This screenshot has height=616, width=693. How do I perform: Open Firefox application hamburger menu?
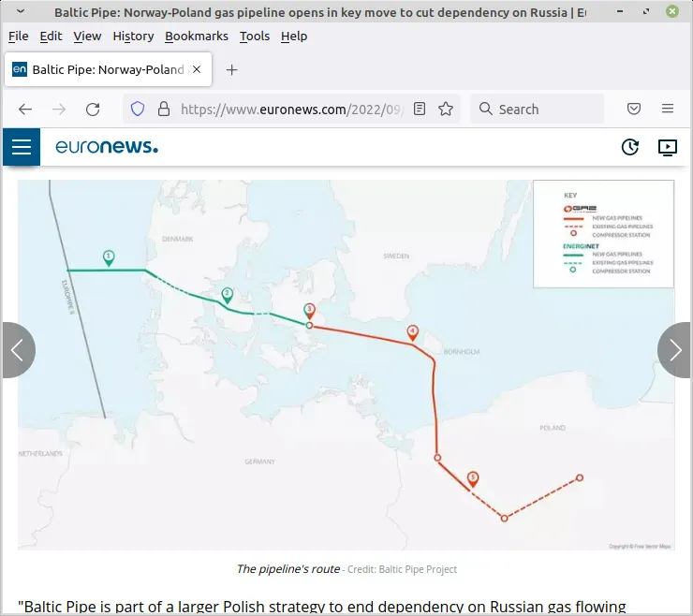click(668, 109)
